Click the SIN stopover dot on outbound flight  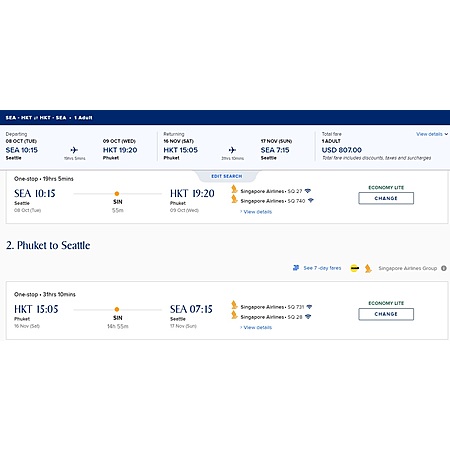click(117, 194)
